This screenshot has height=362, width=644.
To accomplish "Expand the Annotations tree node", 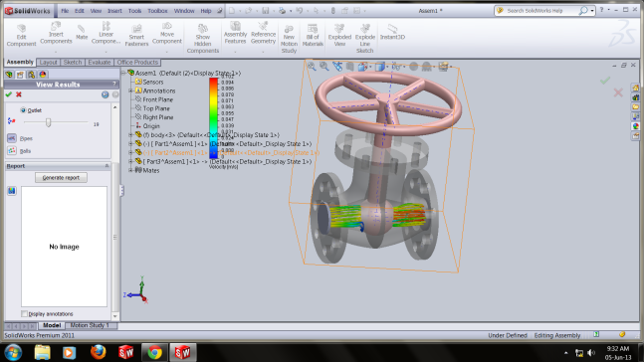I will point(131,90).
